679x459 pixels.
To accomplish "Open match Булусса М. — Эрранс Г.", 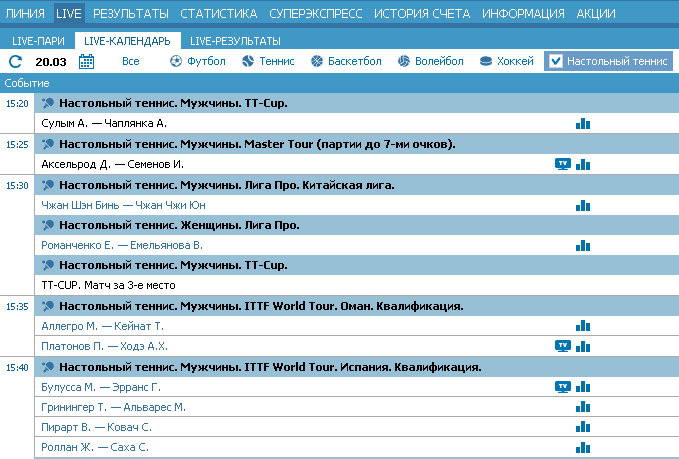I will click(x=101, y=387).
